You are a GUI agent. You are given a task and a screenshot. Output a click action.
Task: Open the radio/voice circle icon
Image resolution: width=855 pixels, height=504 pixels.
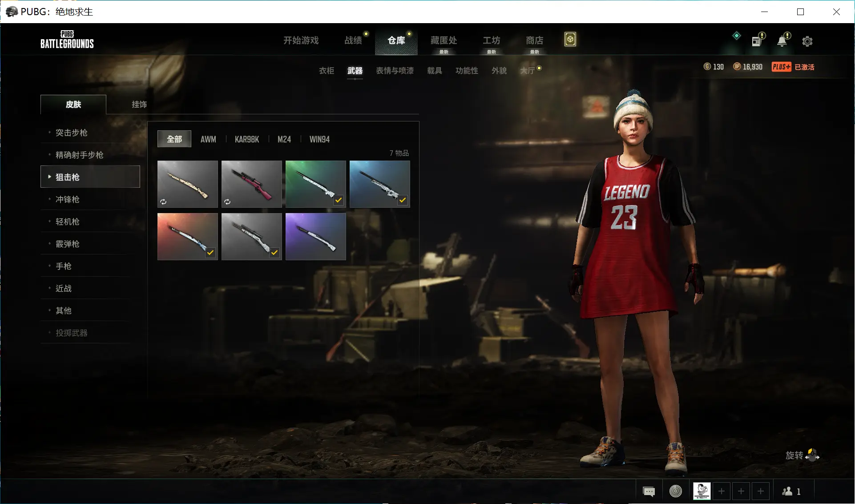click(676, 491)
